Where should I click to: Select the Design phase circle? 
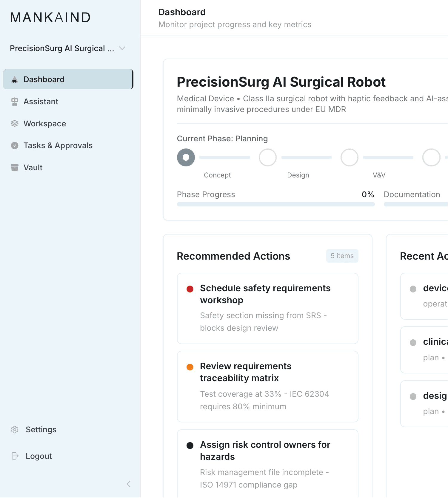coord(268,157)
